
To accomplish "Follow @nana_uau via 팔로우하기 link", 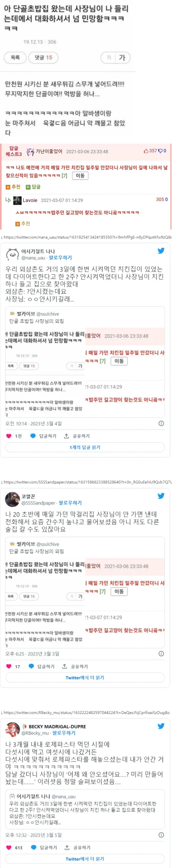I will [x=60, y=258].
